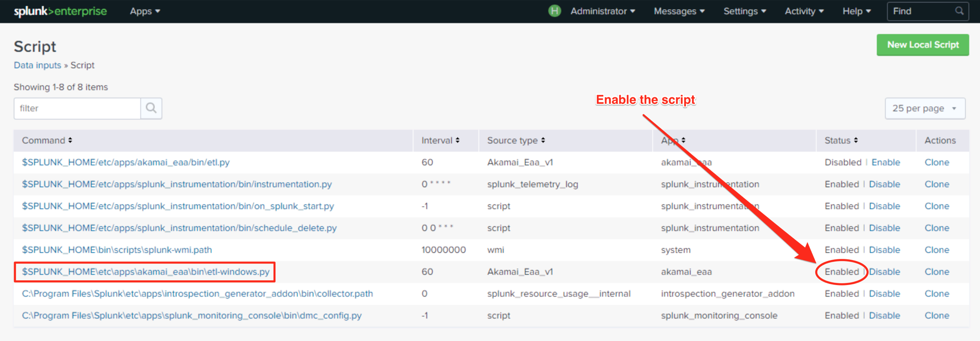The height and width of the screenshot is (341, 980).
Task: Open the 25 per page dropdown
Action: coord(924,108)
